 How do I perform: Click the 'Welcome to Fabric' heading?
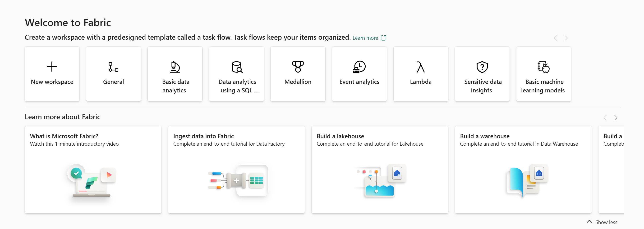(68, 23)
